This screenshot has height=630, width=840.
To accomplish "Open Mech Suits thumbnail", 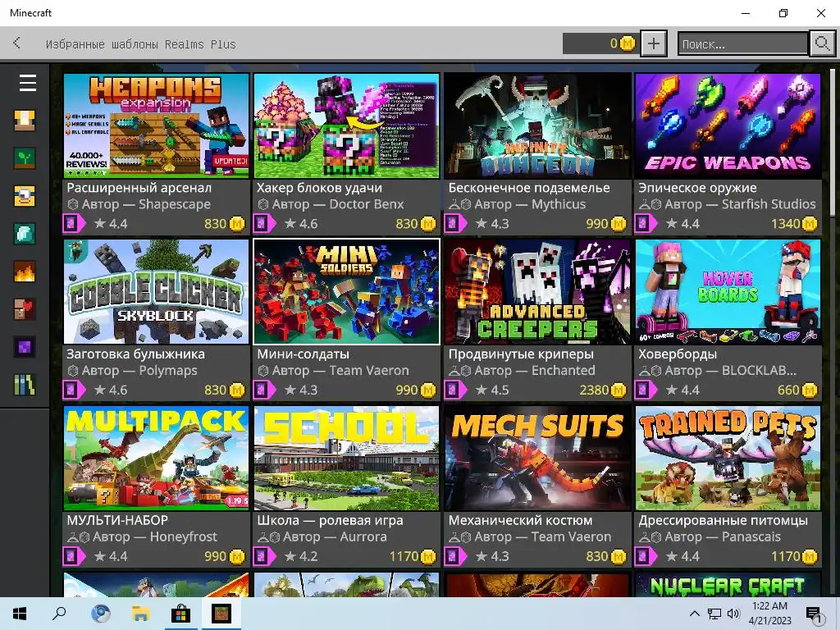I will point(537,458).
